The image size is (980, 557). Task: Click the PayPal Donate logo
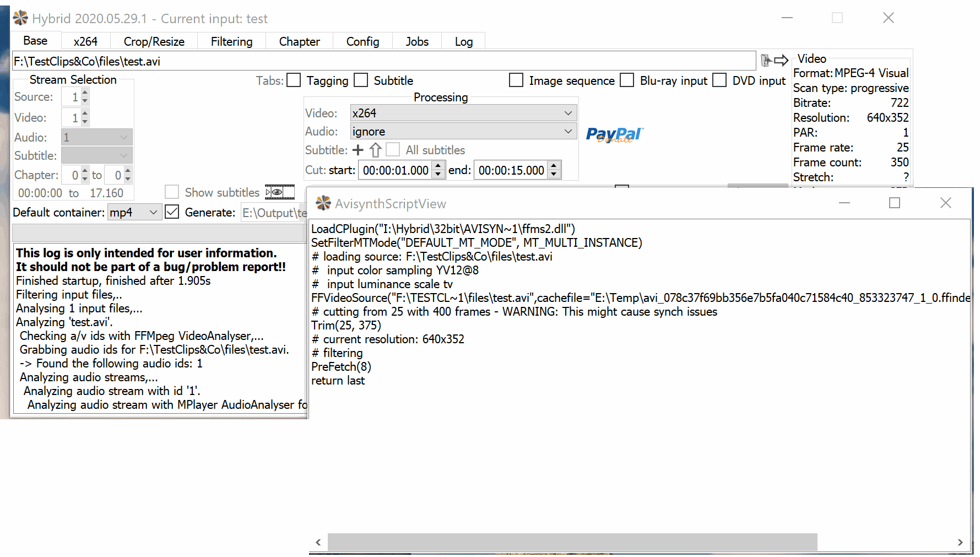614,134
